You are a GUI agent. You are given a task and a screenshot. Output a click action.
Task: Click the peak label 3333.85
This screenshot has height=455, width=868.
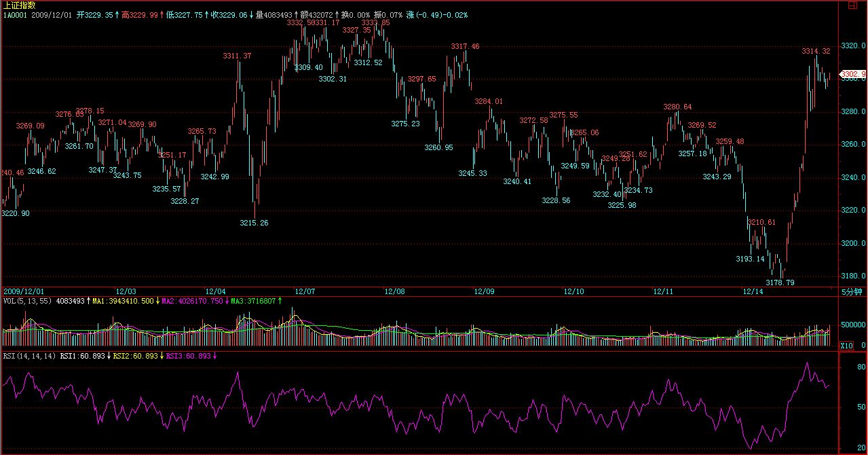click(x=376, y=22)
